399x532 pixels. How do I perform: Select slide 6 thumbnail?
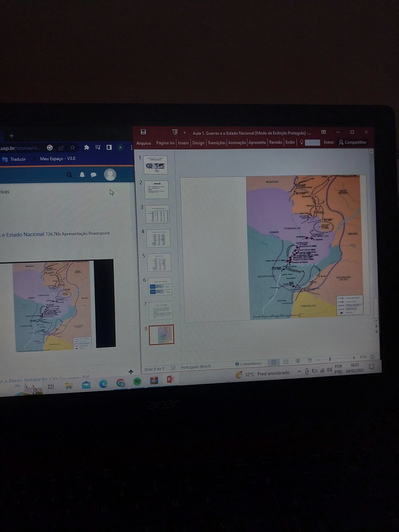[x=160, y=286]
